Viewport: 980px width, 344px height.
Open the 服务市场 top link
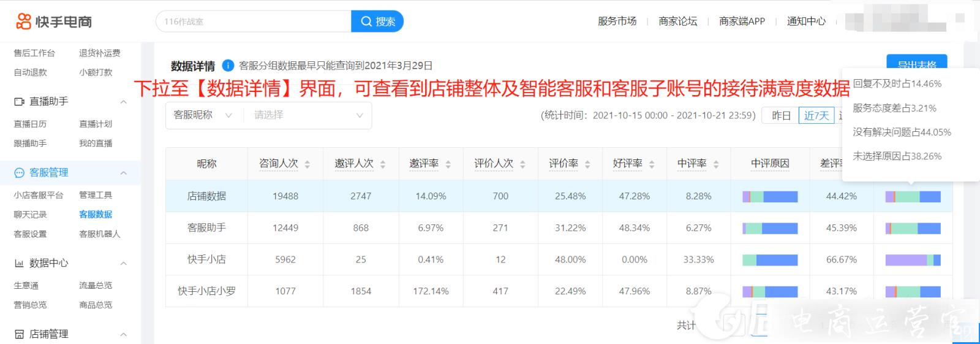(x=617, y=21)
